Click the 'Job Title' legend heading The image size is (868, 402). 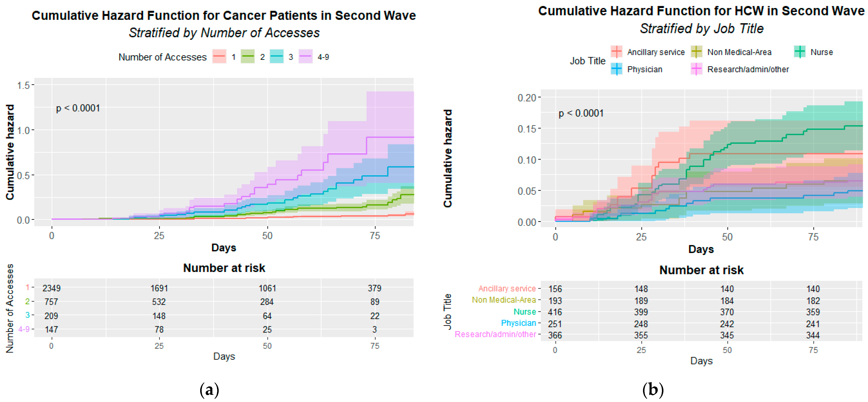587,61
